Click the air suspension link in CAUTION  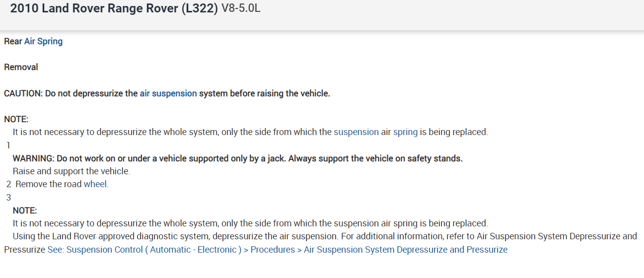pos(168,93)
